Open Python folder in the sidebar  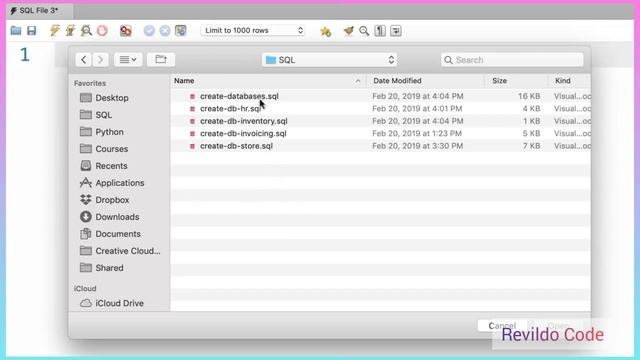pos(102,132)
